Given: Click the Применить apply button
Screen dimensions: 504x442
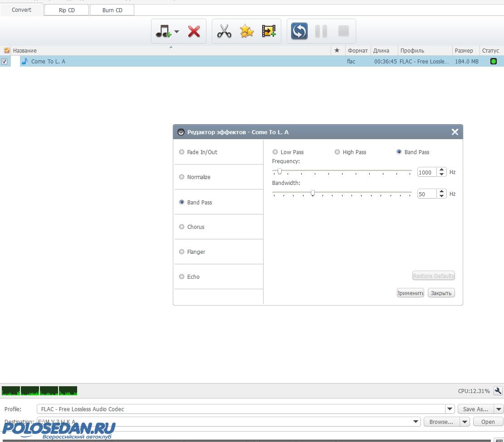Looking at the screenshot, I should pyautogui.click(x=410, y=293).
